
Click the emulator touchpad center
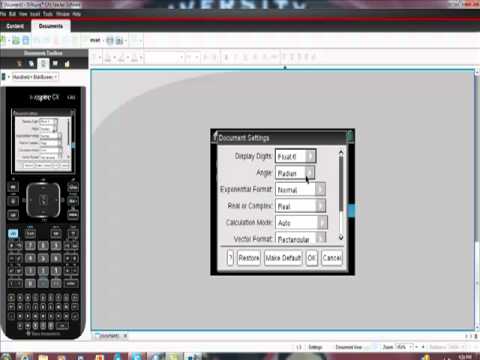pos(43,200)
